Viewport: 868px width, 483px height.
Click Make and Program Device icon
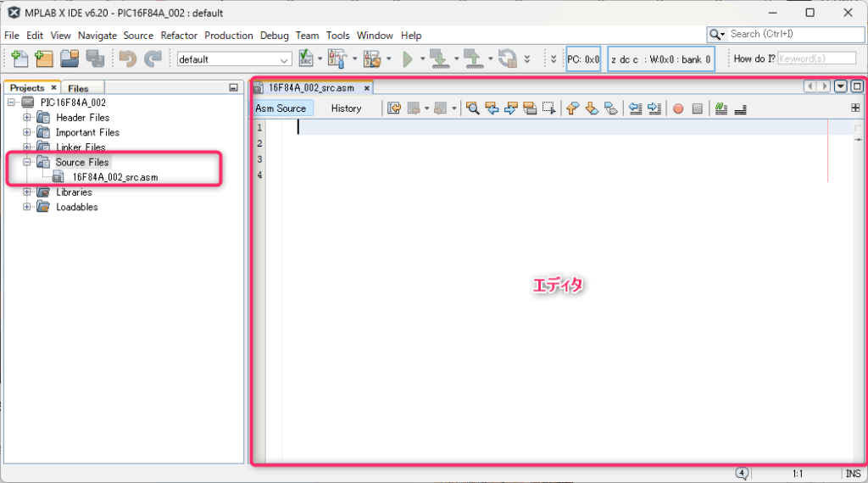tap(441, 58)
